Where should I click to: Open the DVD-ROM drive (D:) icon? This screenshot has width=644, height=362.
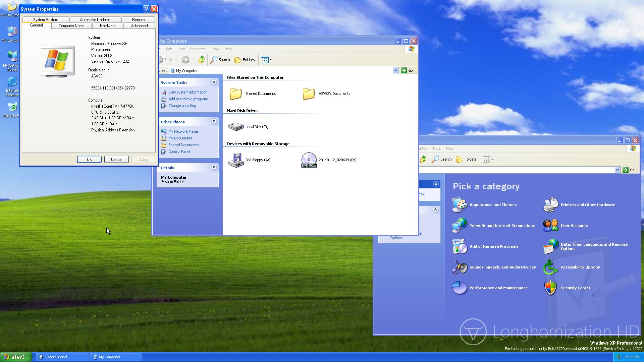(x=309, y=160)
